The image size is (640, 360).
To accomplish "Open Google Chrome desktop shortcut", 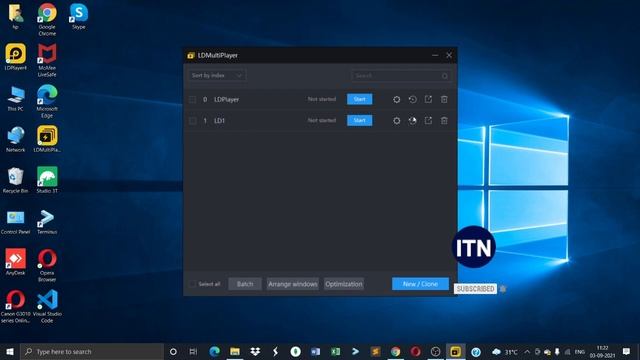I will pos(47,19).
